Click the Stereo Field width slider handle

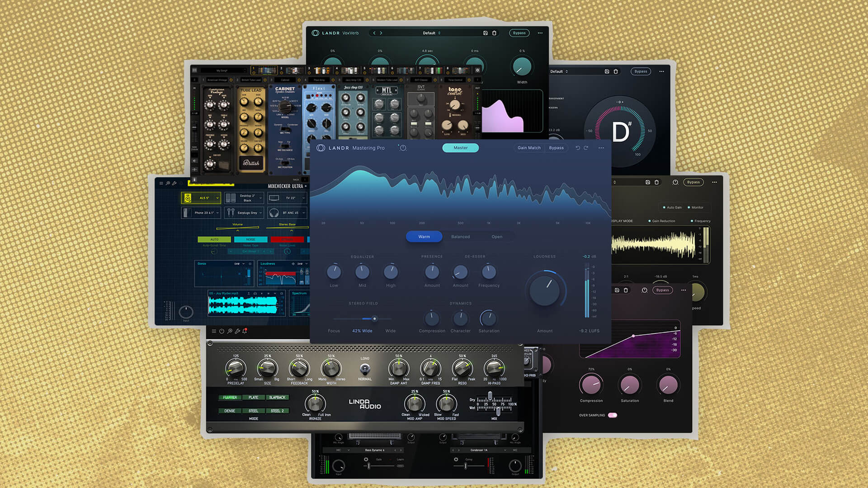pyautogui.click(x=374, y=319)
